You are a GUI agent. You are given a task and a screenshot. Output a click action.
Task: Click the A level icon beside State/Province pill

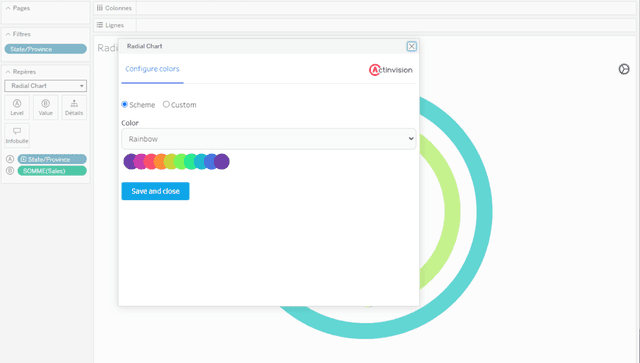pyautogui.click(x=10, y=159)
